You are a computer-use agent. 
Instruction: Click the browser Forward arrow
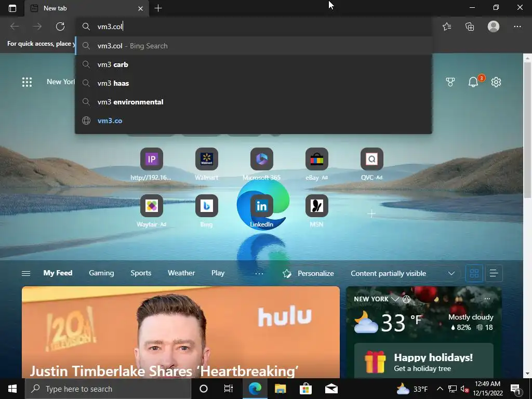click(x=37, y=26)
